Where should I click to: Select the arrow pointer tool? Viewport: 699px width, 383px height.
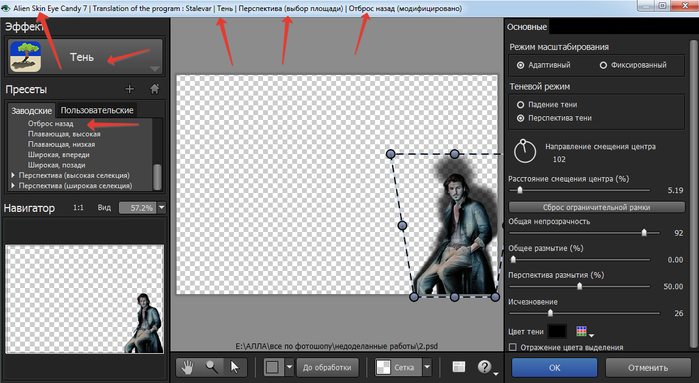pyautogui.click(x=234, y=367)
